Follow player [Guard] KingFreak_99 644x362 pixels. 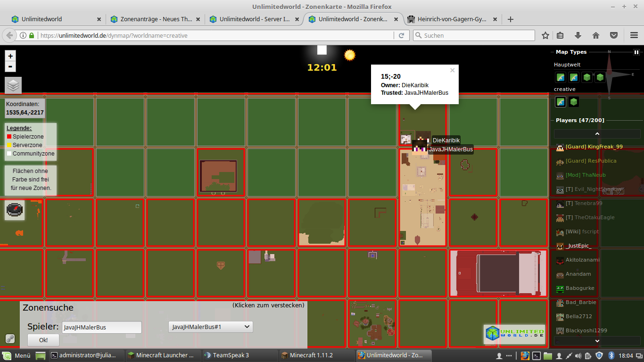tap(594, 147)
